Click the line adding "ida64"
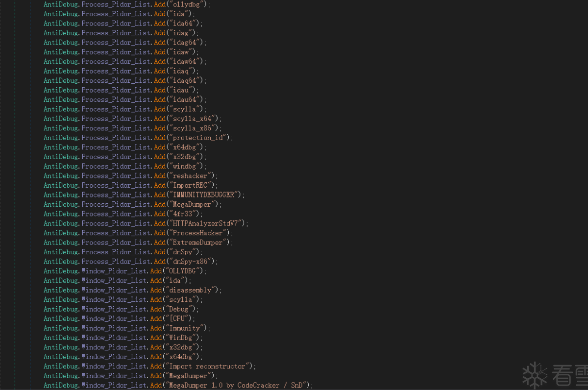 pyautogui.click(x=123, y=23)
